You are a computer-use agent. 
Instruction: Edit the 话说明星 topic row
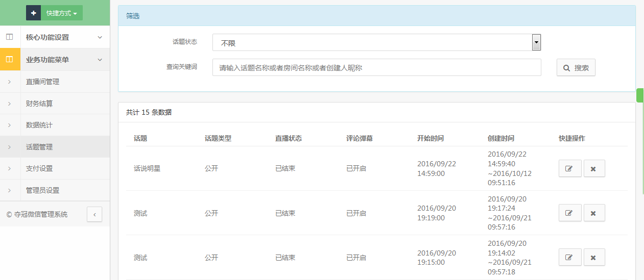(570, 168)
